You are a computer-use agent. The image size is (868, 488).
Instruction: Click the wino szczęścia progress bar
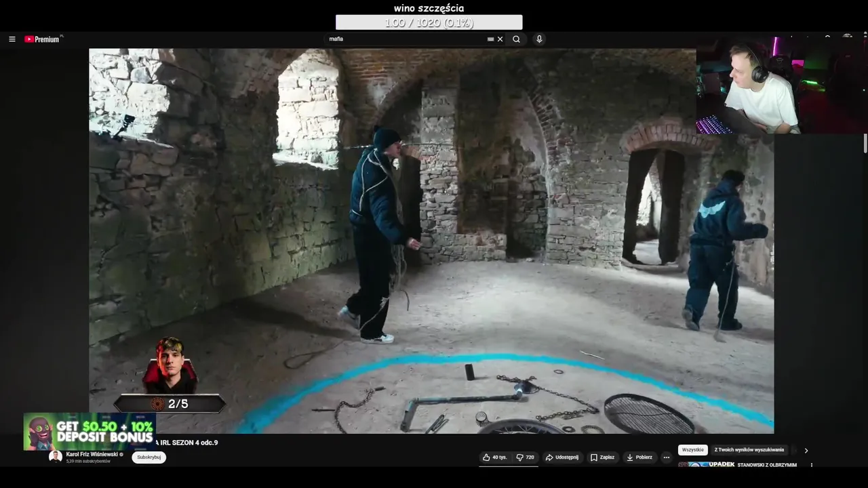pos(429,22)
